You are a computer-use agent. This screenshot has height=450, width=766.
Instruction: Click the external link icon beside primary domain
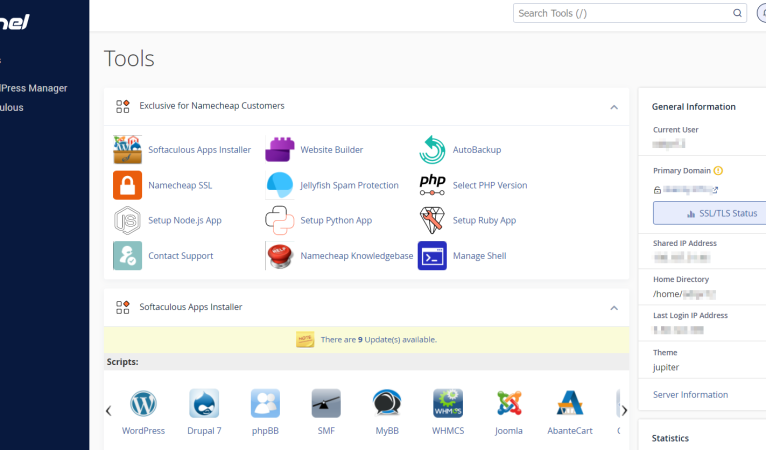(715, 190)
